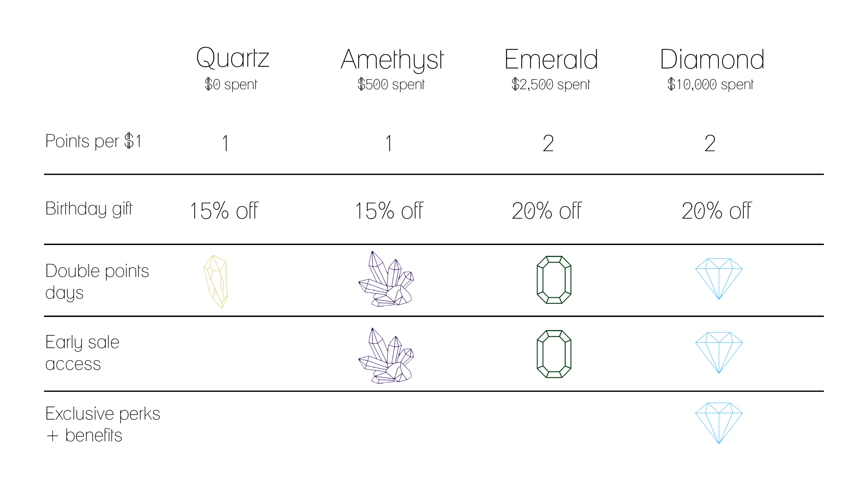Click the 20% off value under Emerald
The width and height of the screenshot is (868, 488).
pos(547,210)
